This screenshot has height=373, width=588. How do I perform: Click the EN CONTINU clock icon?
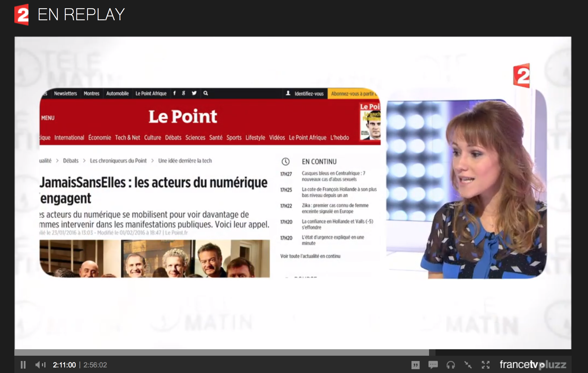click(286, 162)
